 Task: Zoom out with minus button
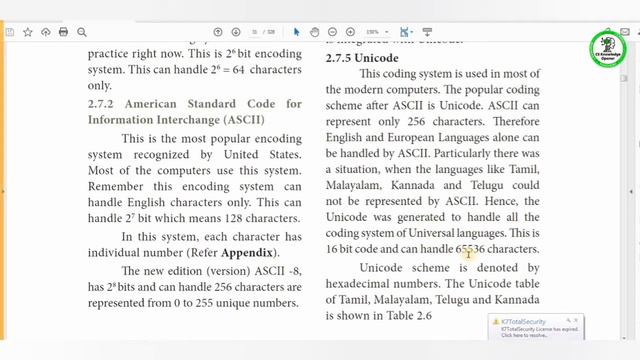tap(332, 32)
